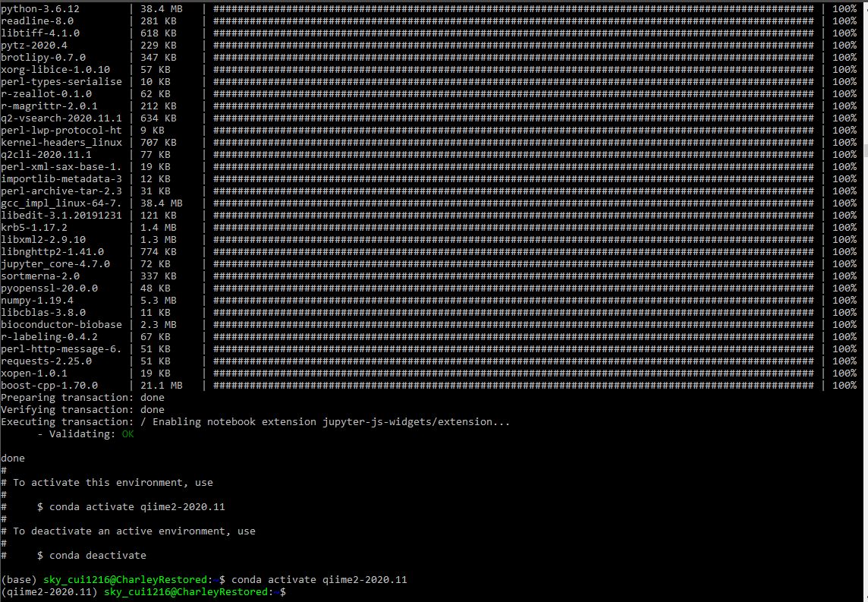868x602 pixels.
Task: Click the bioconductor-biobase progress bar
Action: coord(517,325)
